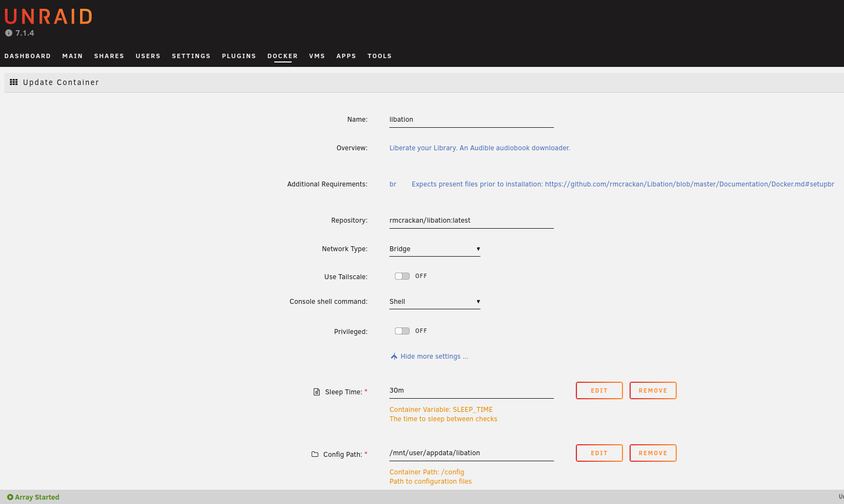Open the Apps tab
This screenshot has width=844, height=504.
pyautogui.click(x=346, y=56)
